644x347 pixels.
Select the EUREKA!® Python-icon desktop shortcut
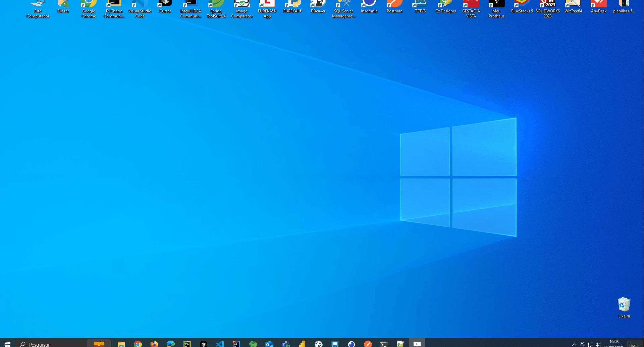pyautogui.click(x=292, y=7)
